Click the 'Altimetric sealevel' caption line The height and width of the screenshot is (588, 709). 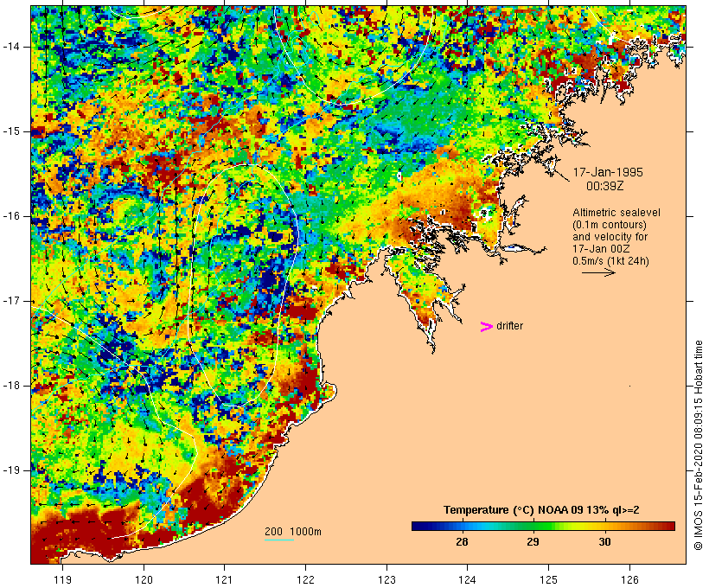tap(616, 213)
